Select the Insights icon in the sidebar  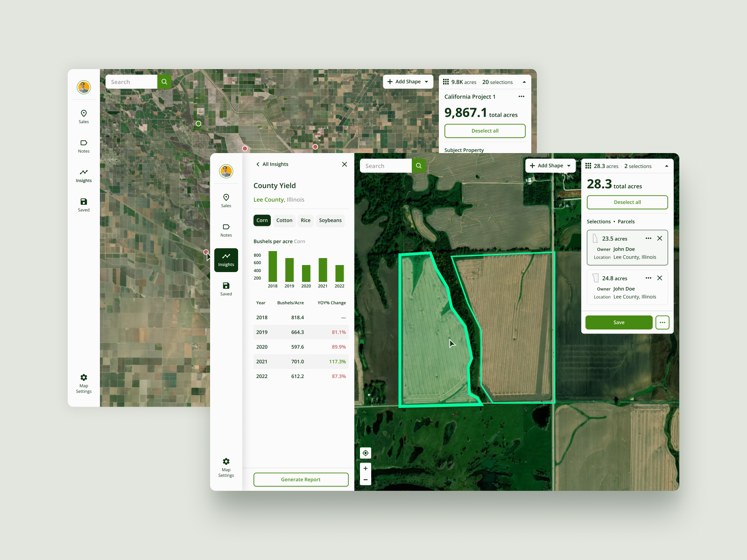click(x=226, y=259)
